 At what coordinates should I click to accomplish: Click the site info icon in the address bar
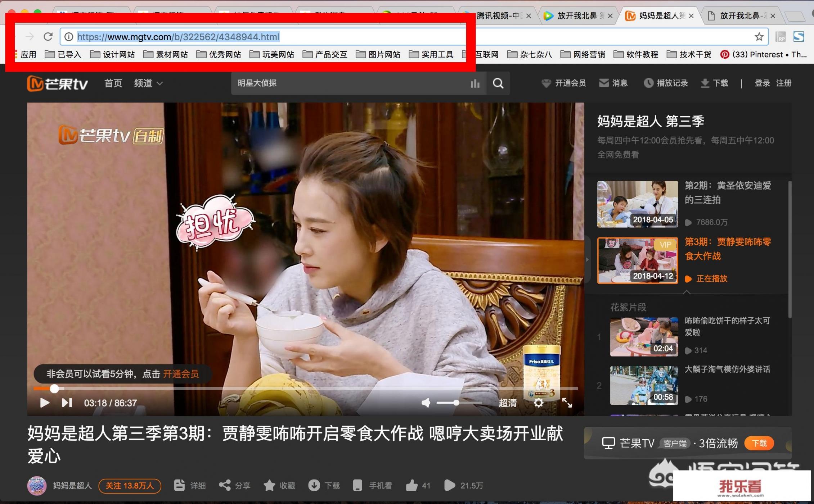pyautogui.click(x=69, y=37)
